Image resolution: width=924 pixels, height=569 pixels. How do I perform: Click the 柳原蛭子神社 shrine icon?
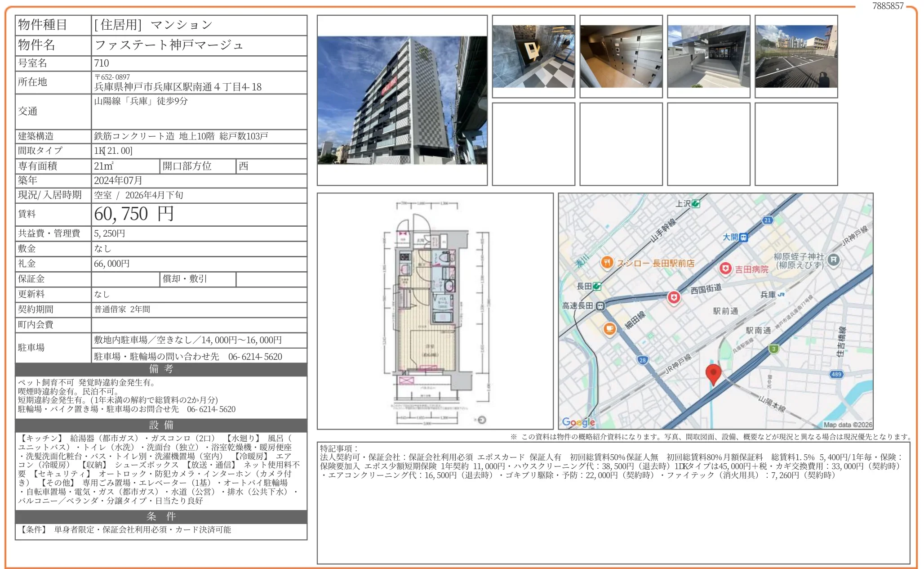[x=834, y=260]
